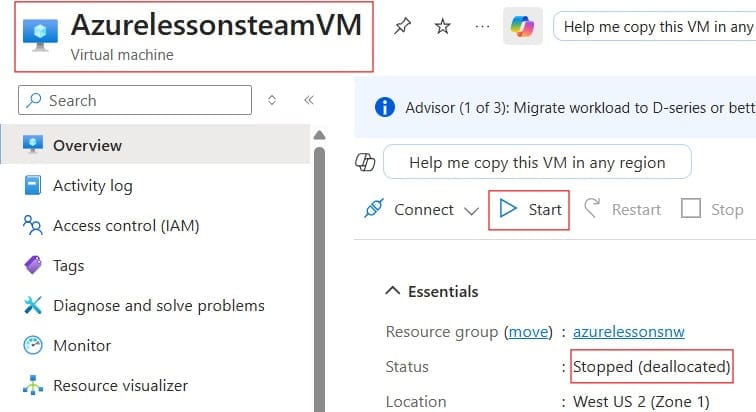The width and height of the screenshot is (756, 412).
Task: Start the virtual machine
Action: point(529,210)
